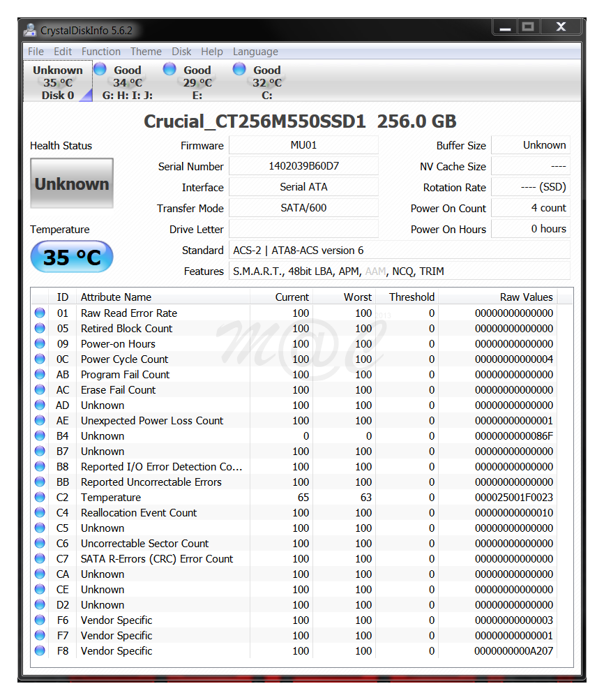Switch to the E: disk tab
Screen dimensions: 604x700
click(x=197, y=82)
